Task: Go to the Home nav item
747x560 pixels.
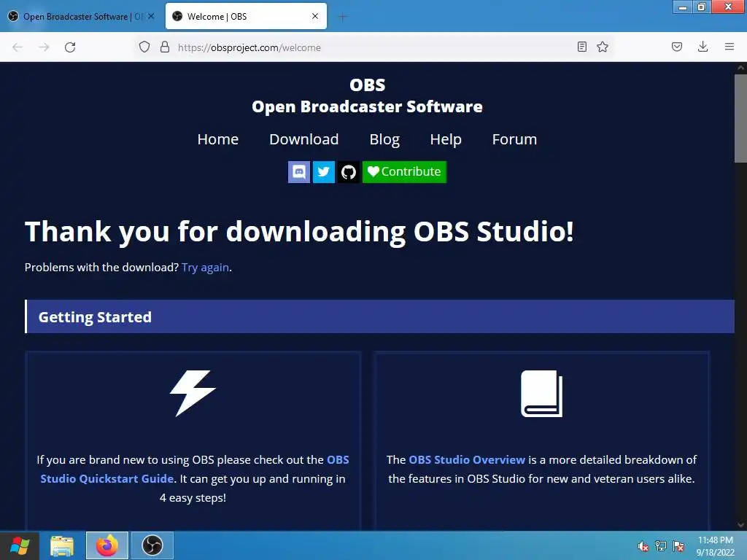Action: 217,139
